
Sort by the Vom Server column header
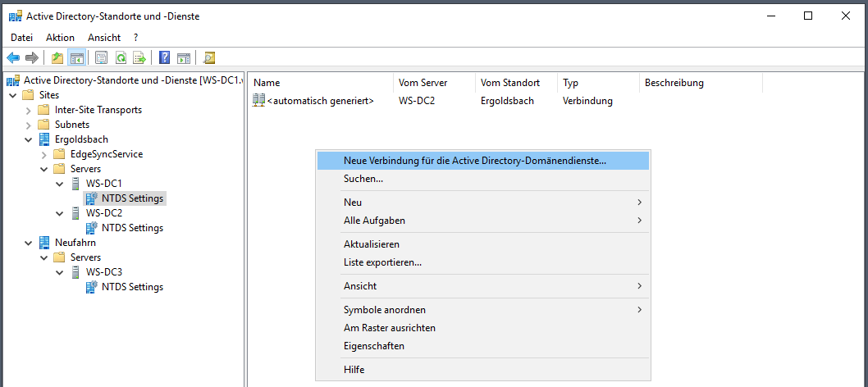click(x=434, y=83)
